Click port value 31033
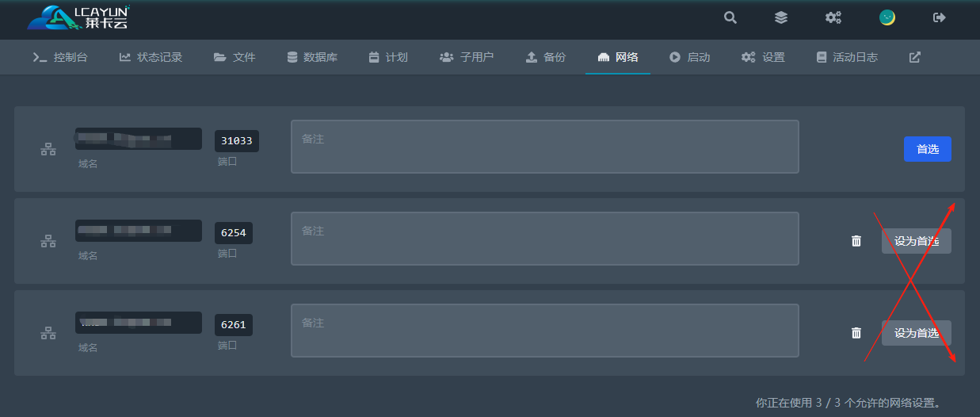Screen dimensions: 980x417 [x=237, y=141]
